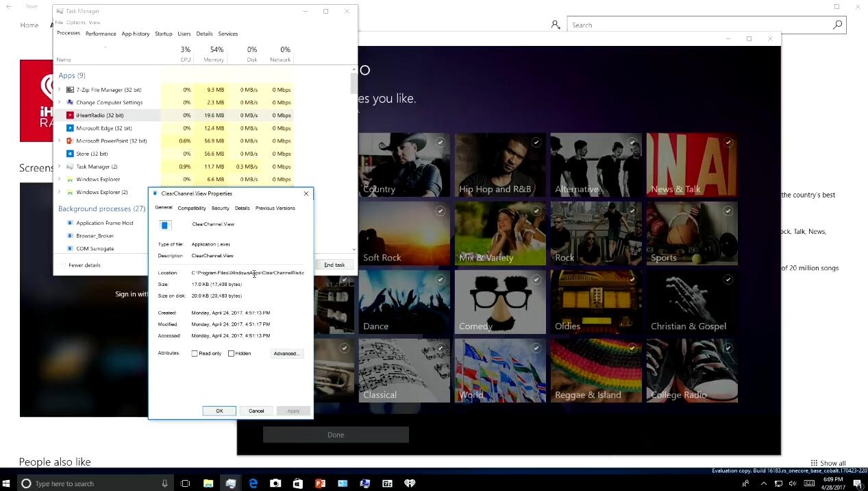Click the Advanced... attributes button
868x491 pixels.
[286, 354]
